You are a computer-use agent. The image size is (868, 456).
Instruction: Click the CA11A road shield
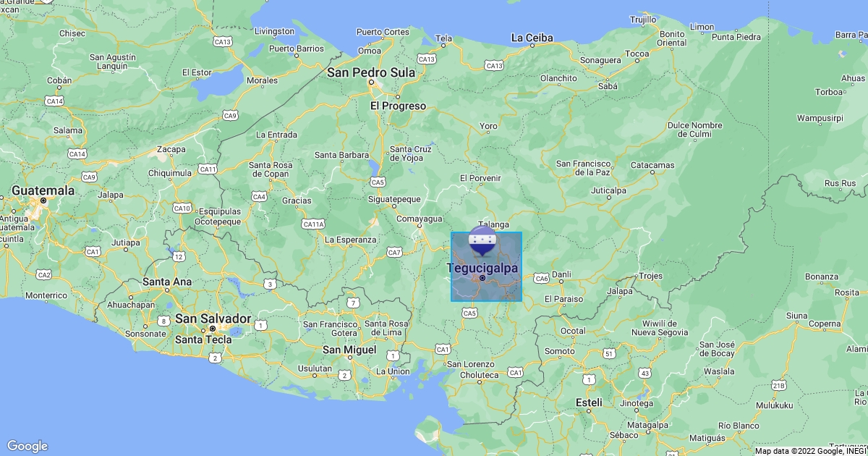pyautogui.click(x=313, y=224)
